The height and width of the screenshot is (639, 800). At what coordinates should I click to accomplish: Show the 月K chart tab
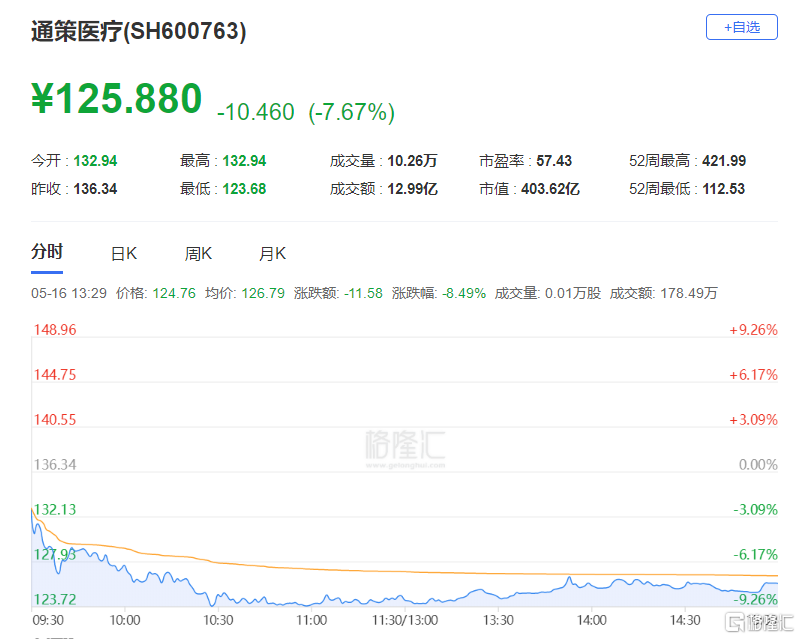272,254
